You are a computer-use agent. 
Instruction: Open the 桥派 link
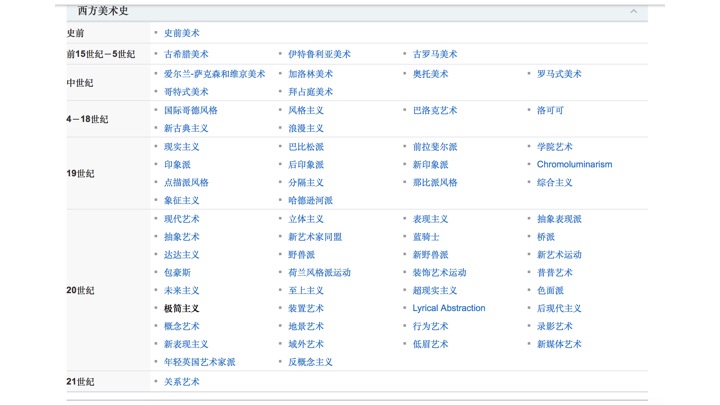[x=546, y=237]
